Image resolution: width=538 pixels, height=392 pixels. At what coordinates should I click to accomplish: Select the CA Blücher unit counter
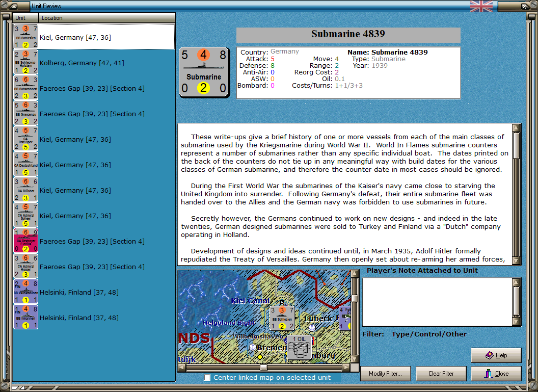[x=26, y=190]
